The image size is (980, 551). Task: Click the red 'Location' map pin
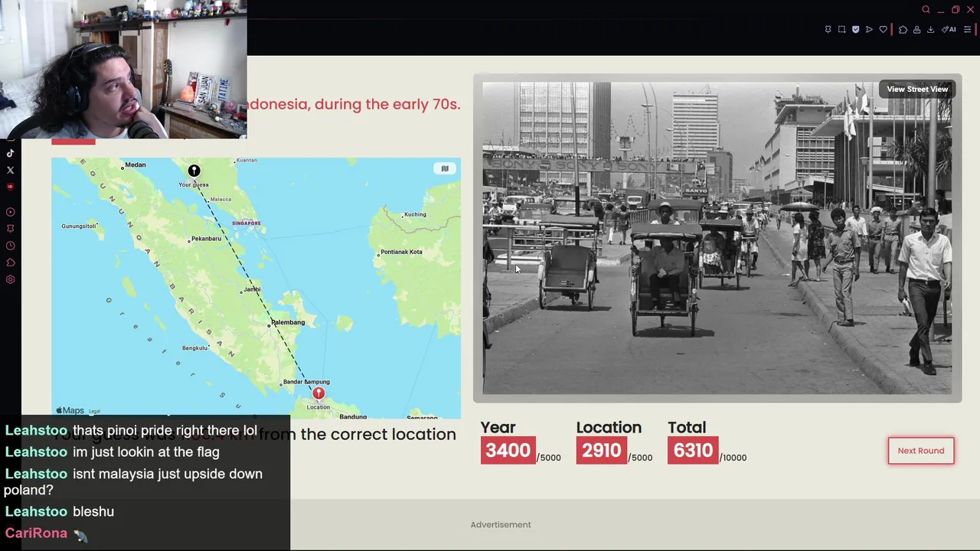tap(318, 393)
